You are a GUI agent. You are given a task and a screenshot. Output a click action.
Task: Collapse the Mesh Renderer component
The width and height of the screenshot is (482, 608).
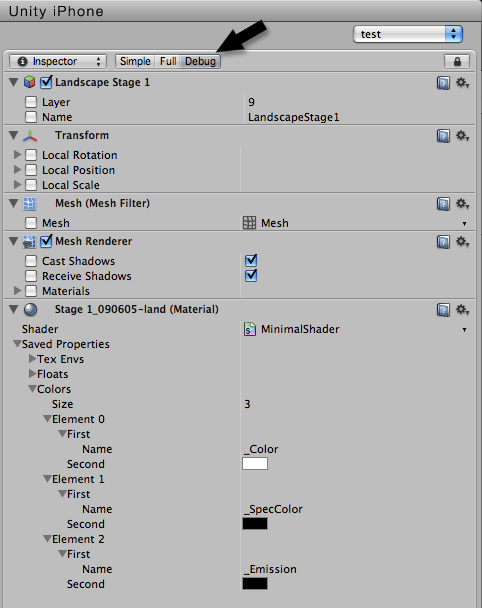(x=14, y=242)
